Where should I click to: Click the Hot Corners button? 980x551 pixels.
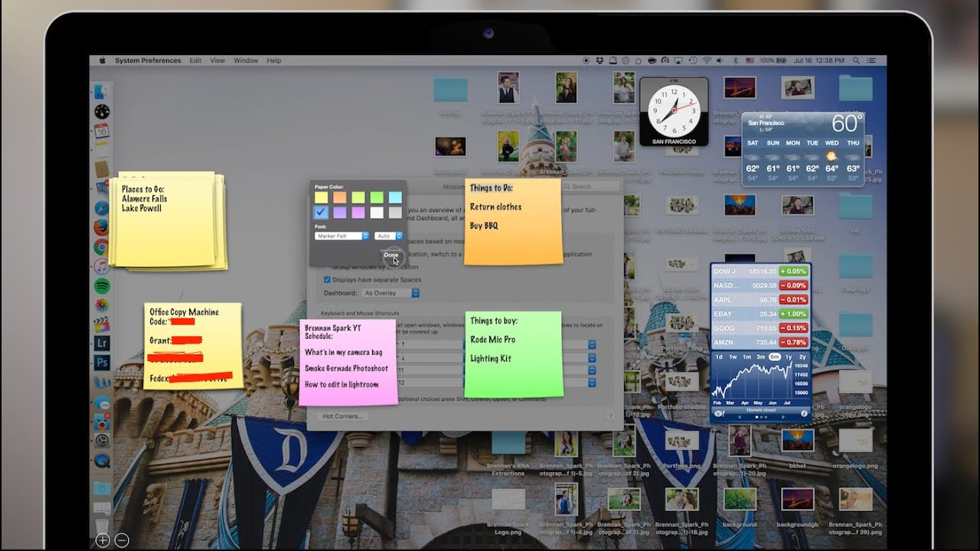342,416
